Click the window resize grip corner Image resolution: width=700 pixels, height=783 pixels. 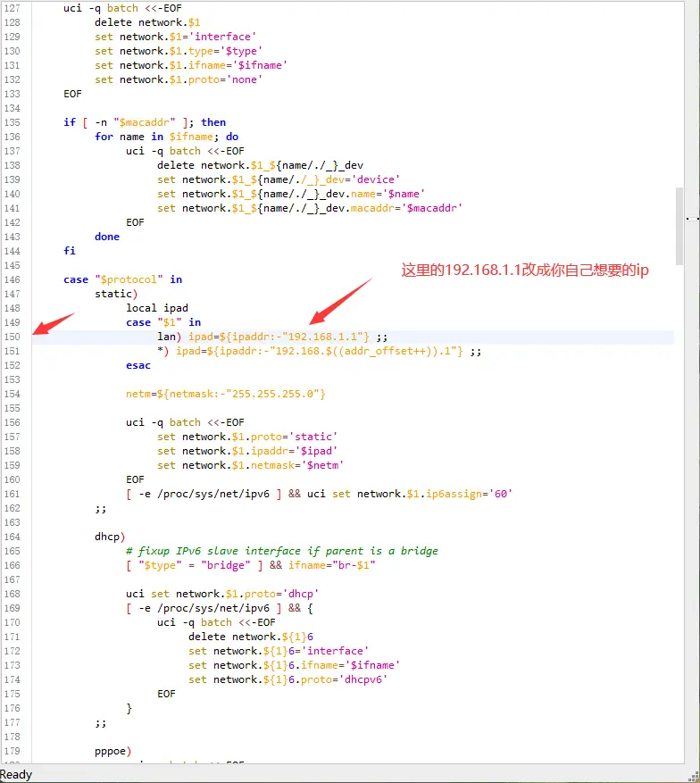coord(694,777)
